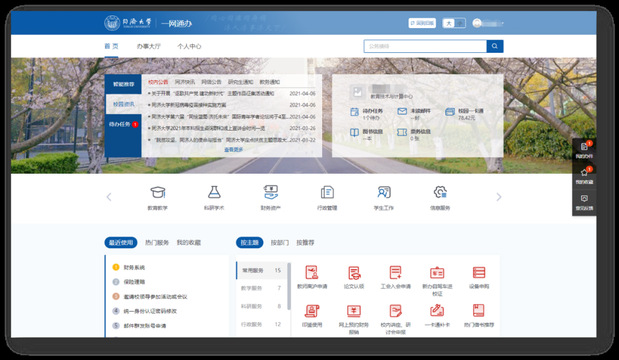Screen dimensions: 619x360
Task: Click the Tongji University logo
Action: 128,23
